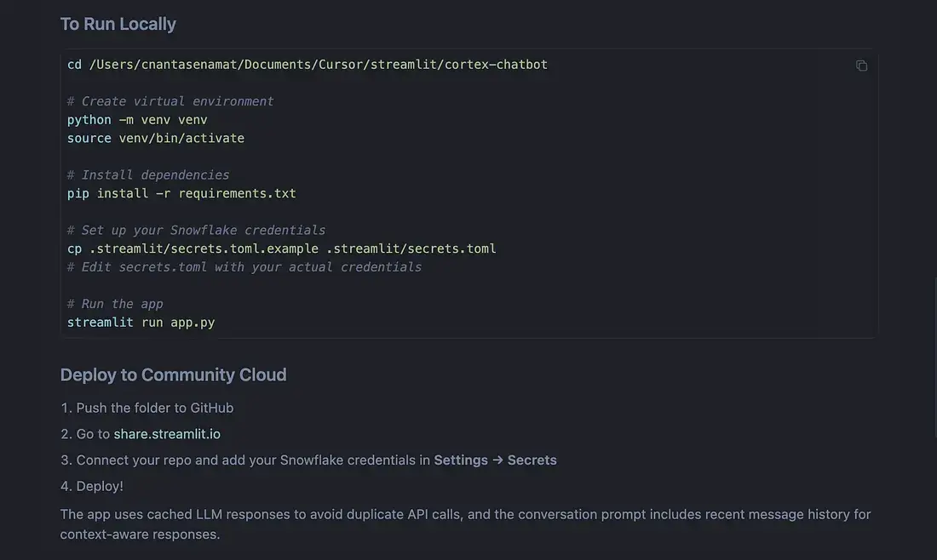Click the cp secrets.toml.example command line

click(281, 249)
